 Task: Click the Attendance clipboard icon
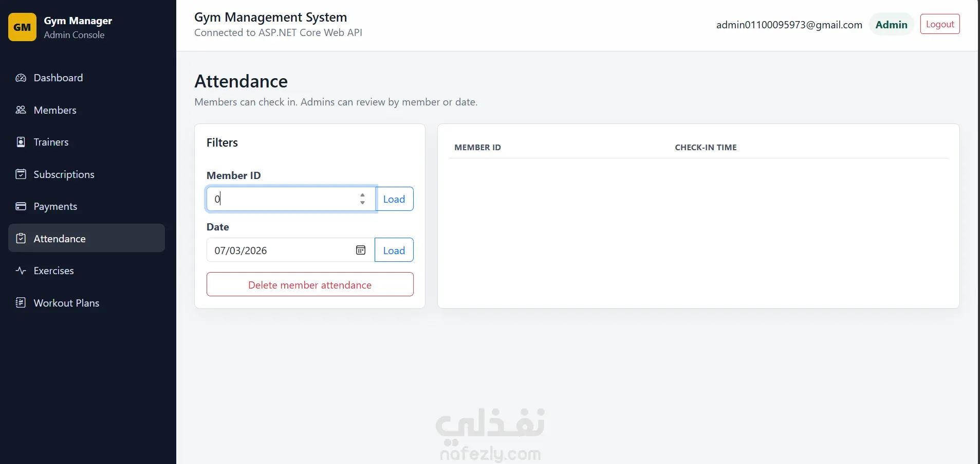click(x=21, y=239)
